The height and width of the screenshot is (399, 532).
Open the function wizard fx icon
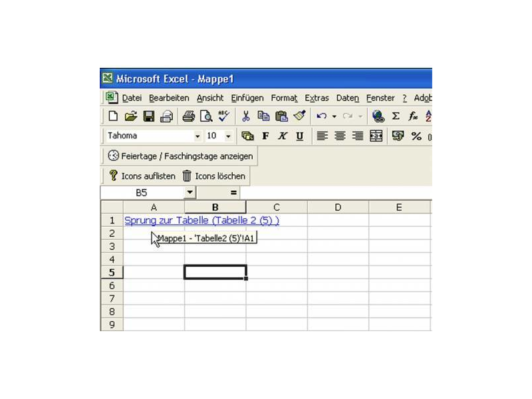pyautogui.click(x=413, y=116)
